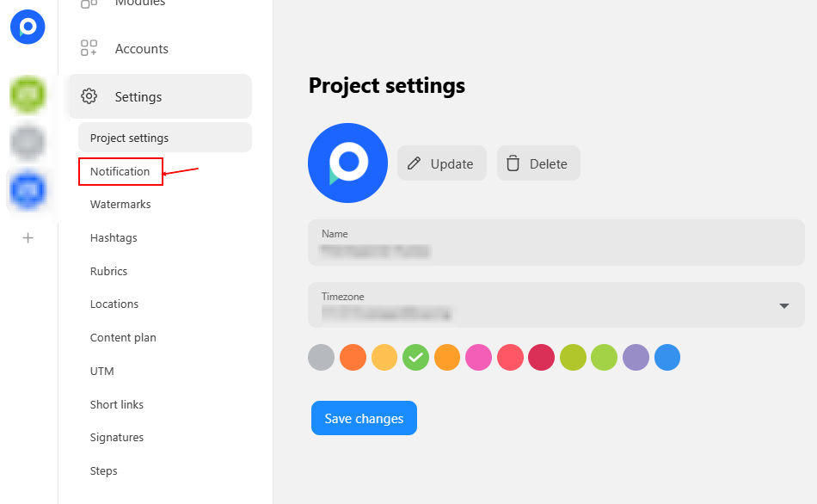Click the Update button with pencil
The image size is (817, 504).
point(442,163)
